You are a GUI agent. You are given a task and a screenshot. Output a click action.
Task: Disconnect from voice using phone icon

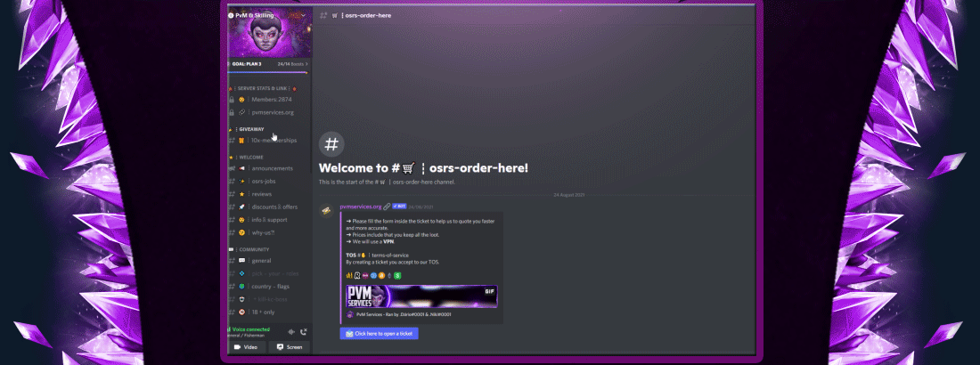pos(304,332)
